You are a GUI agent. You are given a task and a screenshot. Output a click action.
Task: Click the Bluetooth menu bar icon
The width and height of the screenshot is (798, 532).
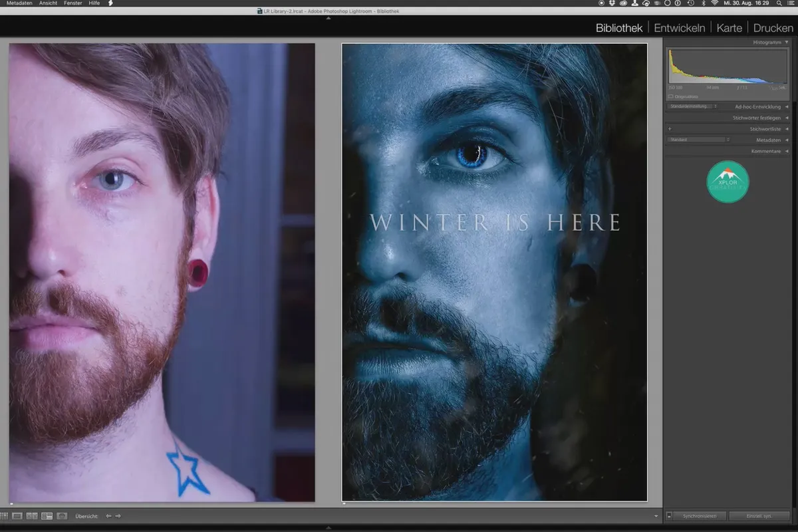pyautogui.click(x=703, y=3)
